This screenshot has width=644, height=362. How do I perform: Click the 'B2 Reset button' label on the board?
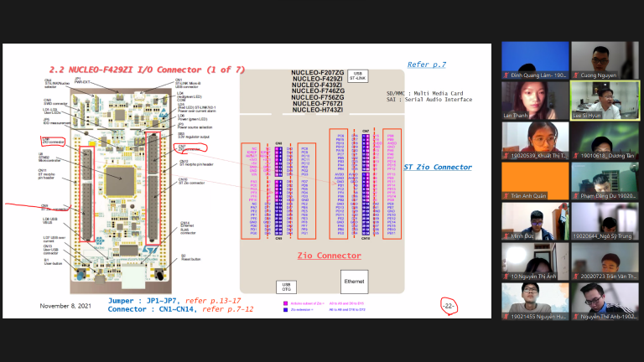(x=191, y=257)
